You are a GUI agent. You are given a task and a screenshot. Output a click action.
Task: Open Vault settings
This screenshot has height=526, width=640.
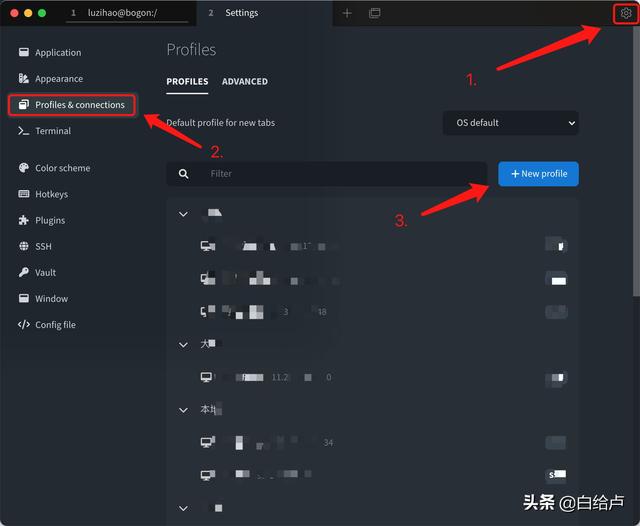pos(45,273)
